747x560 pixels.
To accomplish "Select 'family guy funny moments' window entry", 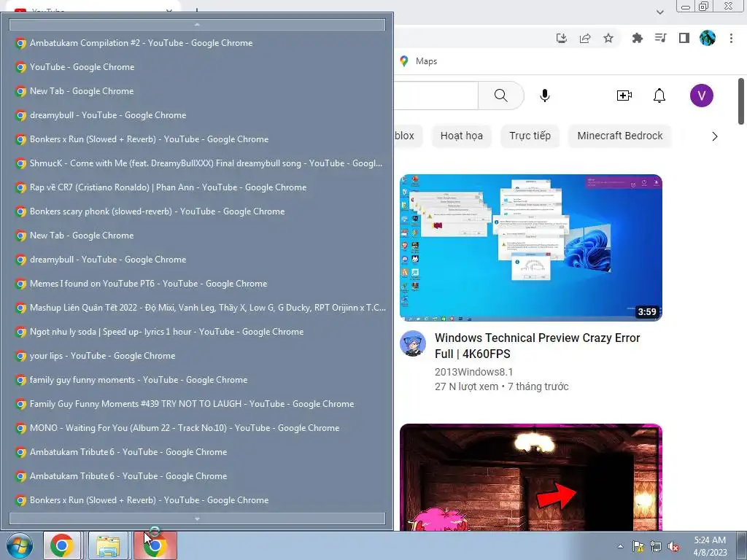I will coord(197,379).
